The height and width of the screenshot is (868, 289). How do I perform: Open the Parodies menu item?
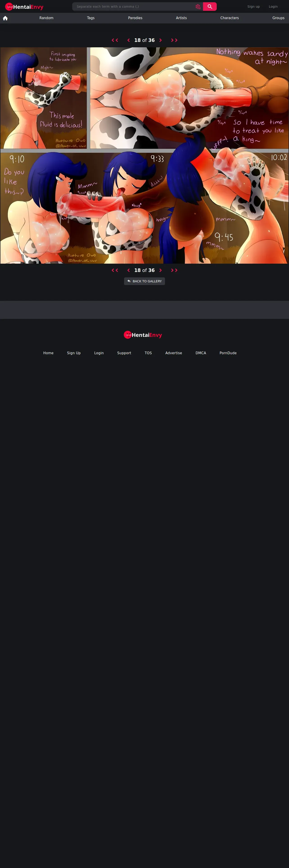pos(135,18)
